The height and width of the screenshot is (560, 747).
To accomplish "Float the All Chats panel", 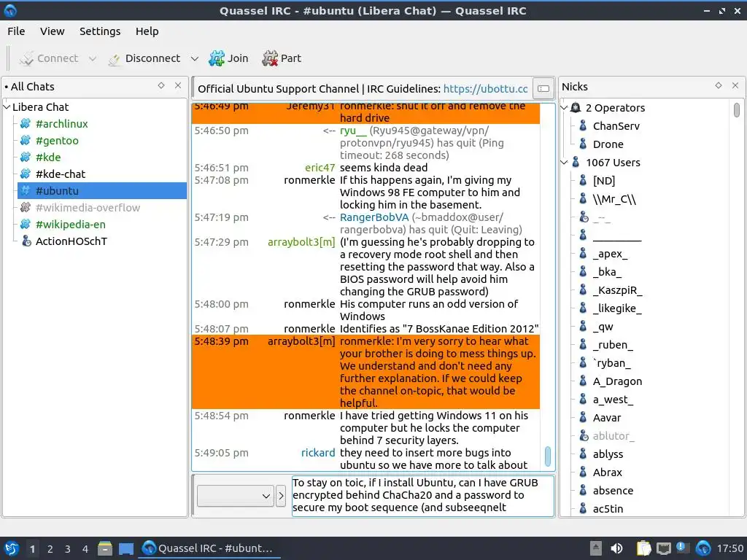I will point(161,85).
